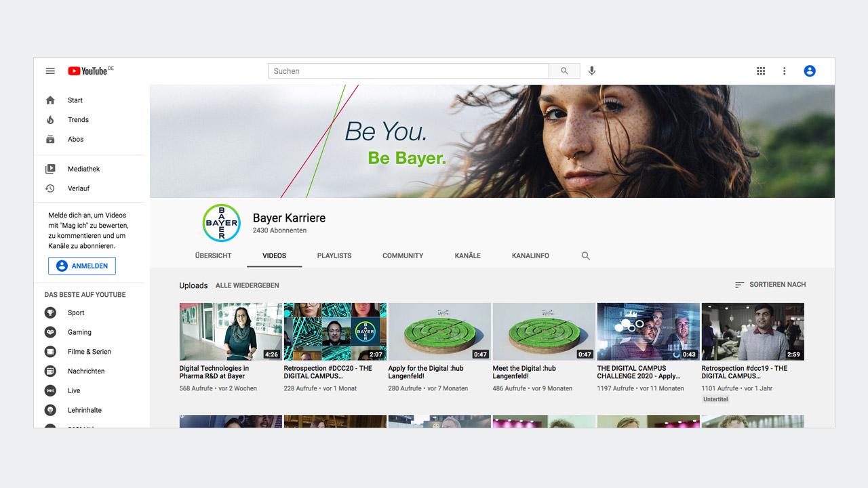Click inside the Suchen search field

[408, 71]
